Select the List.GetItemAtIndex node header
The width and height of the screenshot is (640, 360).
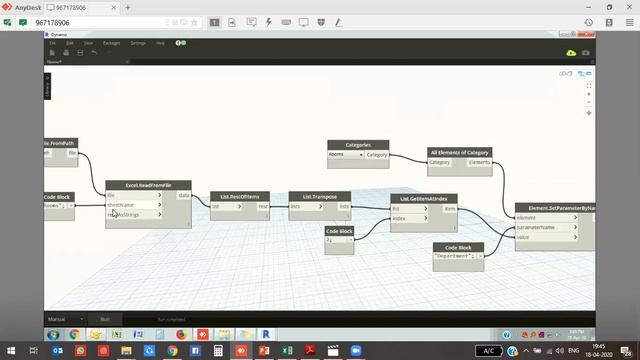pos(424,199)
